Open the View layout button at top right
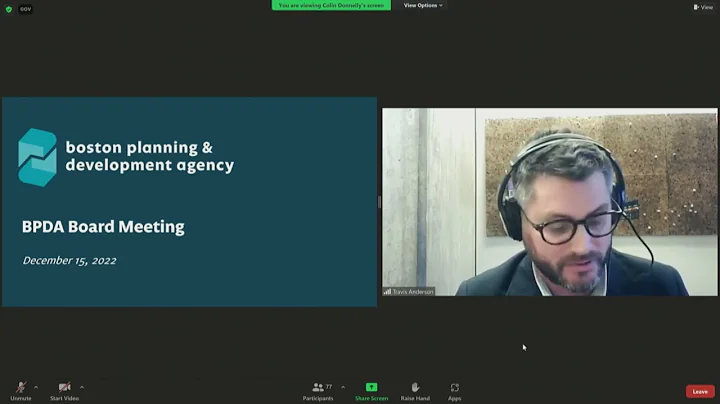This screenshot has height=404, width=720. [703, 7]
